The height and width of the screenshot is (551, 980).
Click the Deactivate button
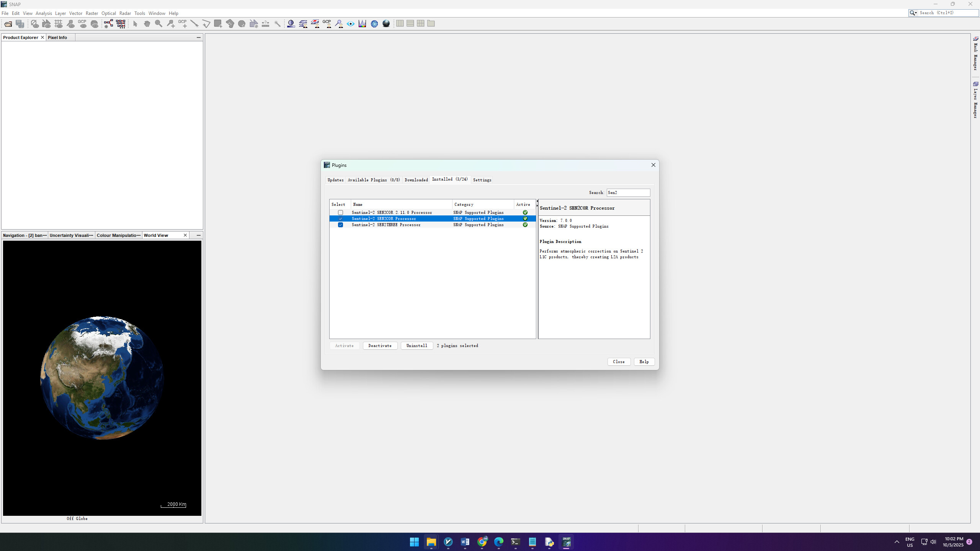(x=380, y=346)
